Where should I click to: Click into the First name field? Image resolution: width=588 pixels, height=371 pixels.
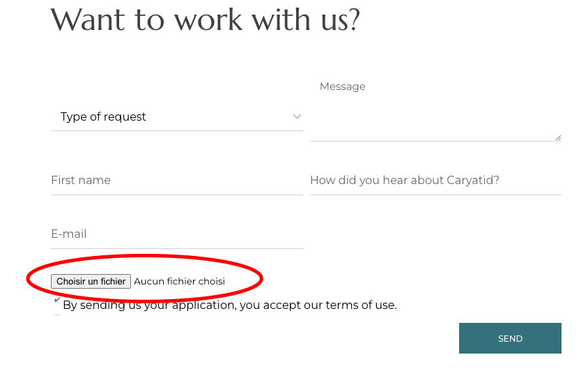176,180
